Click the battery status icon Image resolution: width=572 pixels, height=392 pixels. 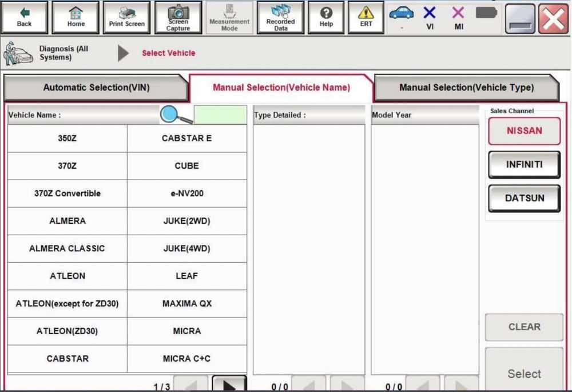coord(486,13)
